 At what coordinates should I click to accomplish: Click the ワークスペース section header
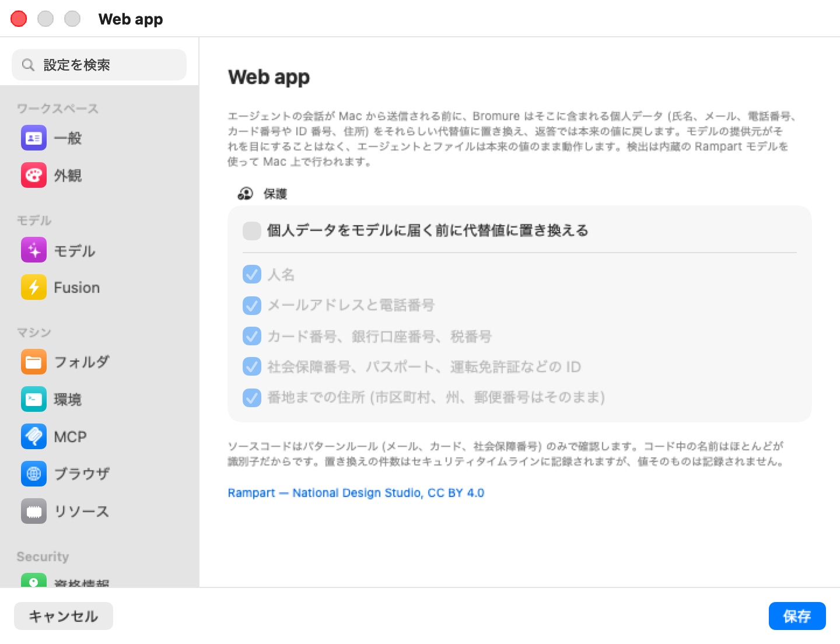(57, 108)
